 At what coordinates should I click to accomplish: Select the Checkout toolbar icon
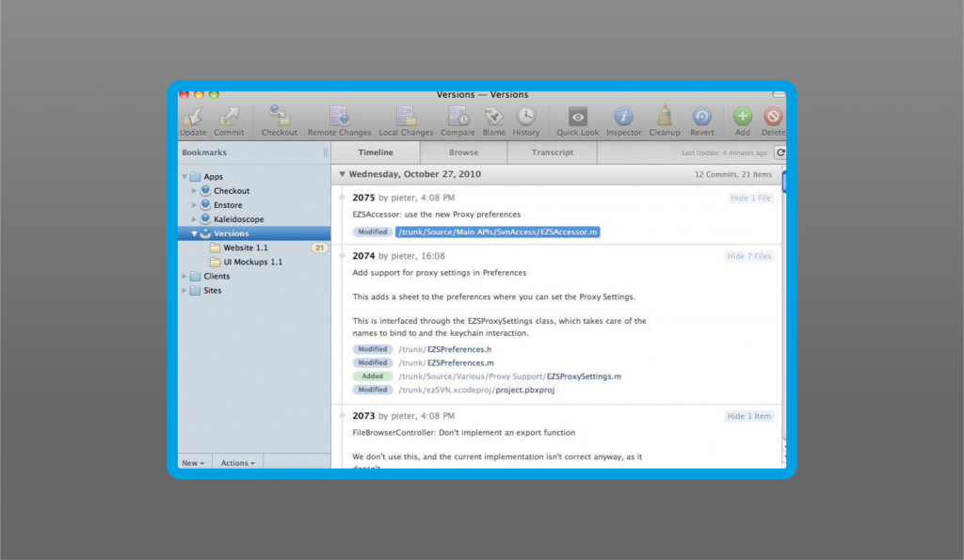(x=279, y=121)
